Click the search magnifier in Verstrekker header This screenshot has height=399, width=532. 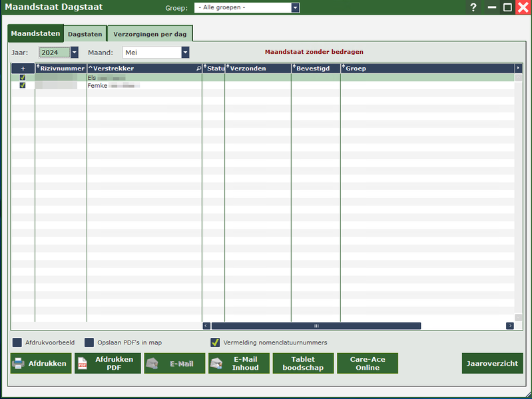(198, 68)
